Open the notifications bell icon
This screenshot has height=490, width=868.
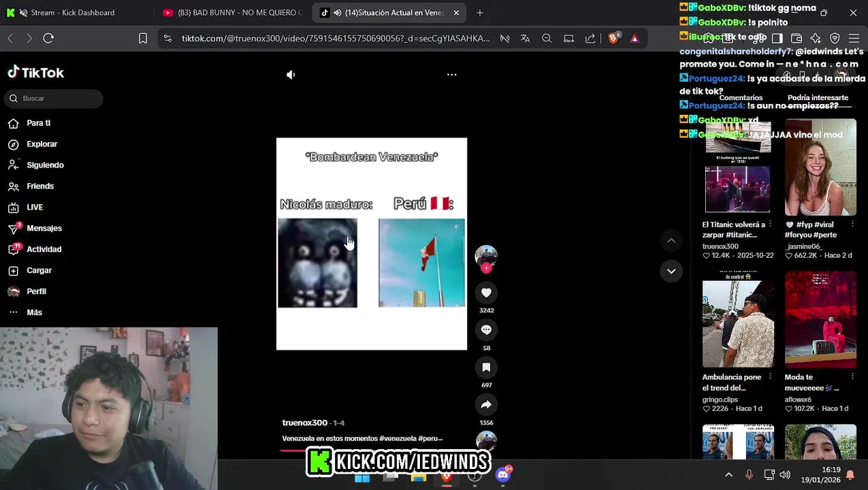850,475
